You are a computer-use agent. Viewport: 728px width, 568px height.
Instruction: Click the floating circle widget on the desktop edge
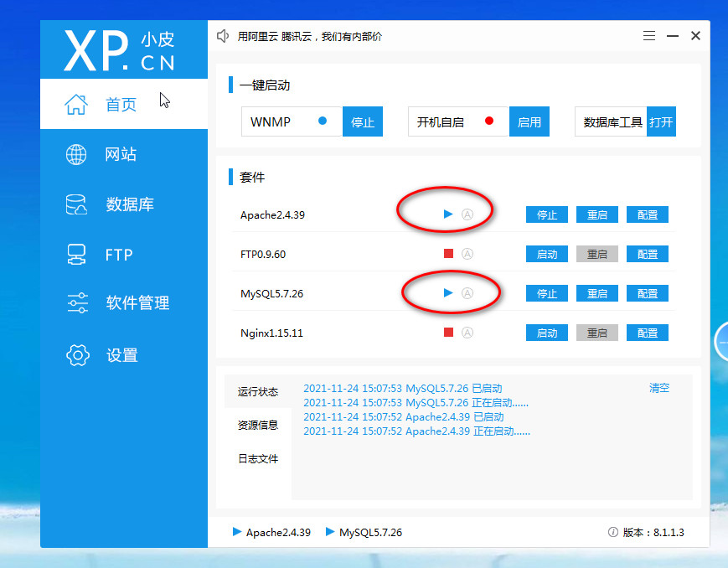[x=720, y=341]
